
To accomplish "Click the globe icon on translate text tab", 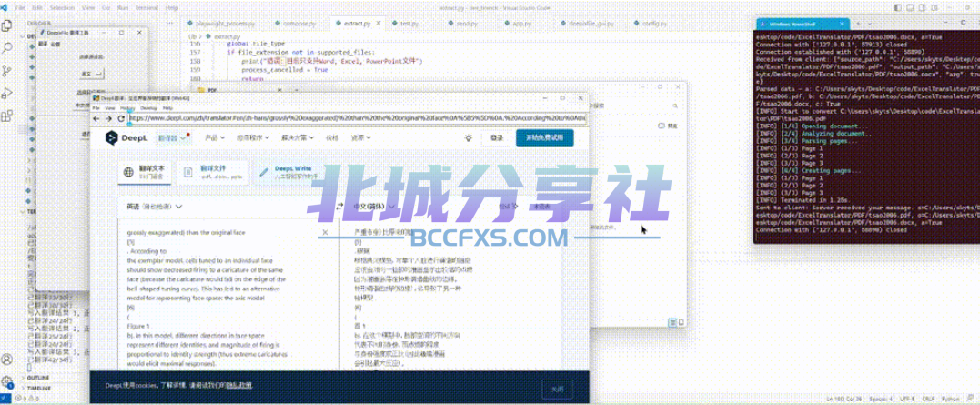I will coord(128,172).
